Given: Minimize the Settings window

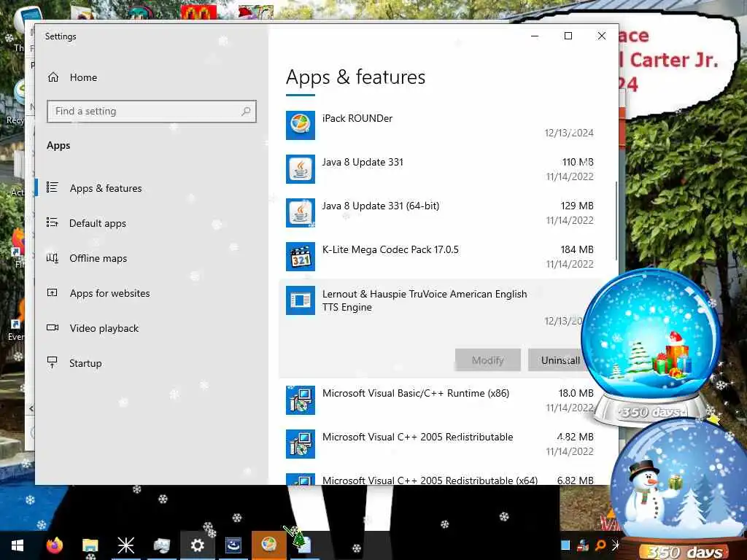Looking at the screenshot, I should tap(535, 36).
